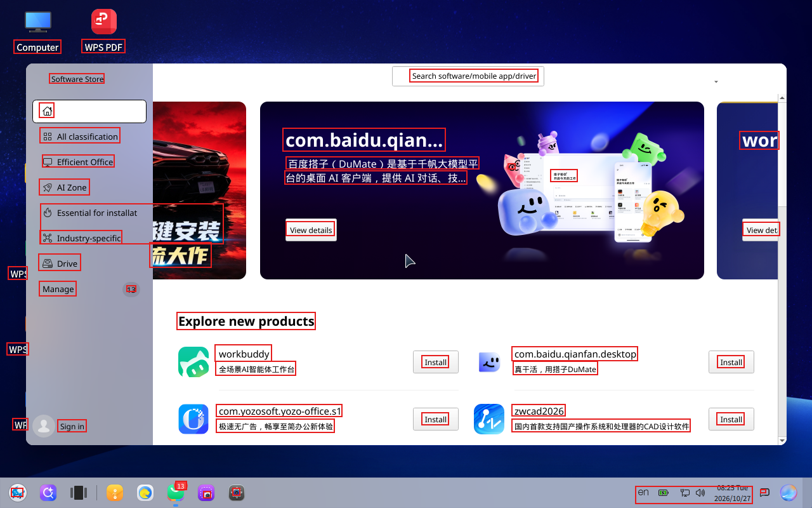Click the user avatar icon
The image size is (812, 508).
point(44,426)
